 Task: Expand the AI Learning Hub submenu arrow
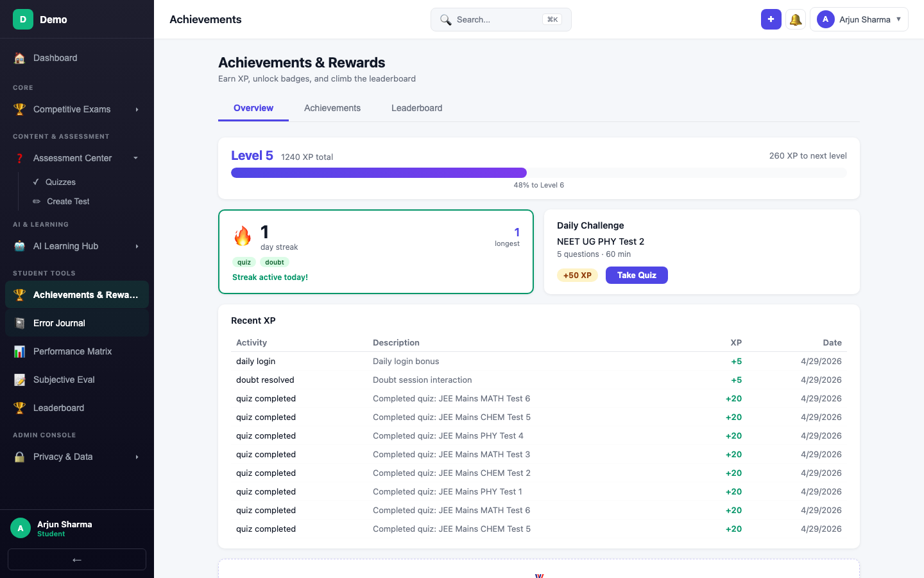[x=137, y=247]
